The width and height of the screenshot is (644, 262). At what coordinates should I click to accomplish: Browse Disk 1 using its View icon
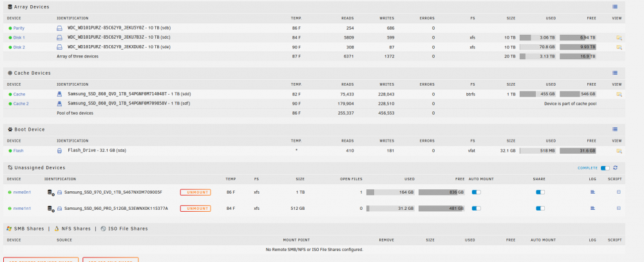click(x=619, y=37)
